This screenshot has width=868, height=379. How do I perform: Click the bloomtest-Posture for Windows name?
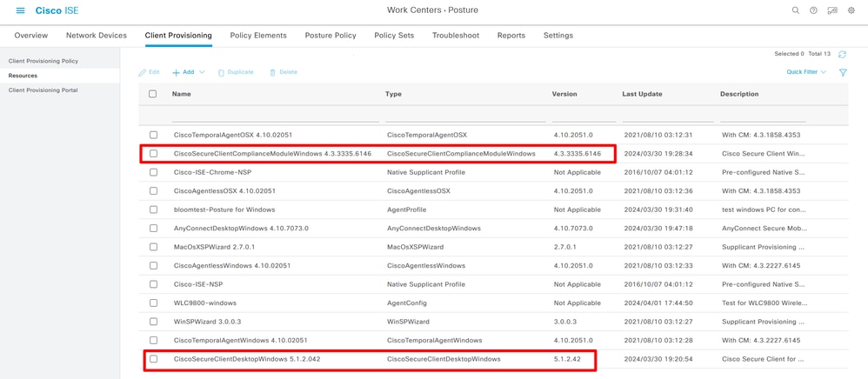[224, 209]
